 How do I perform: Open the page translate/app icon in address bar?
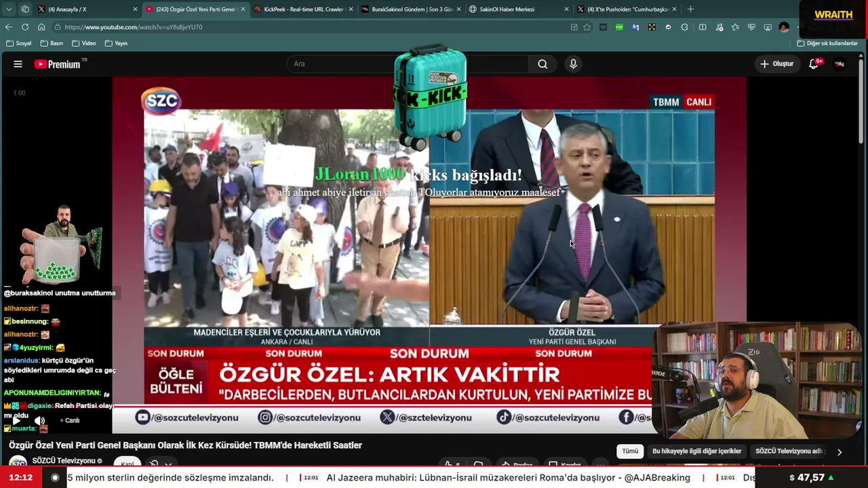pyautogui.click(x=574, y=27)
